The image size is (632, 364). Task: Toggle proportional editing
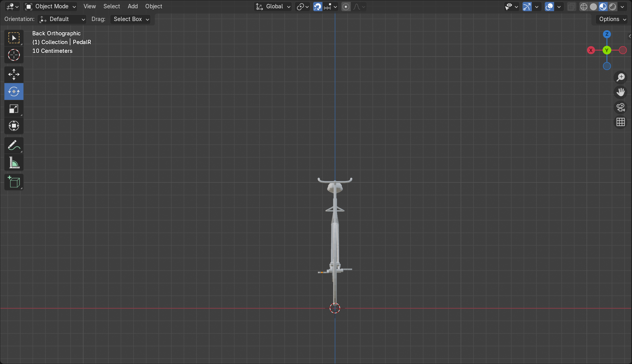[346, 6]
